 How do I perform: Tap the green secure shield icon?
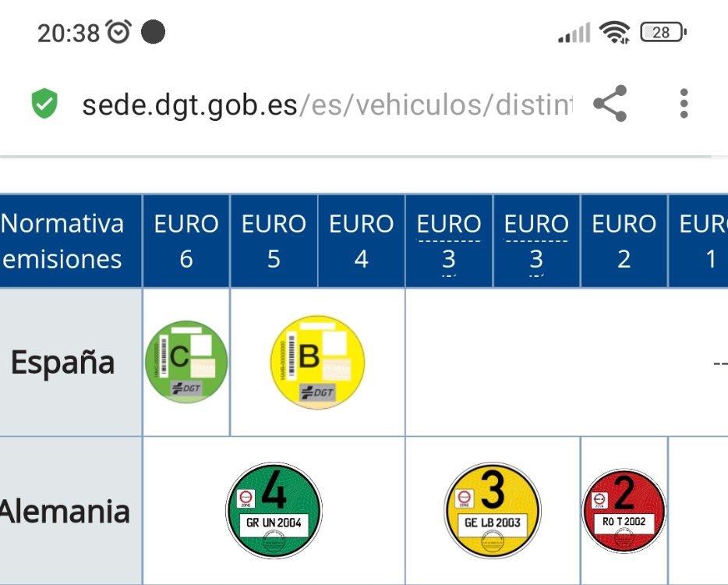pyautogui.click(x=44, y=103)
